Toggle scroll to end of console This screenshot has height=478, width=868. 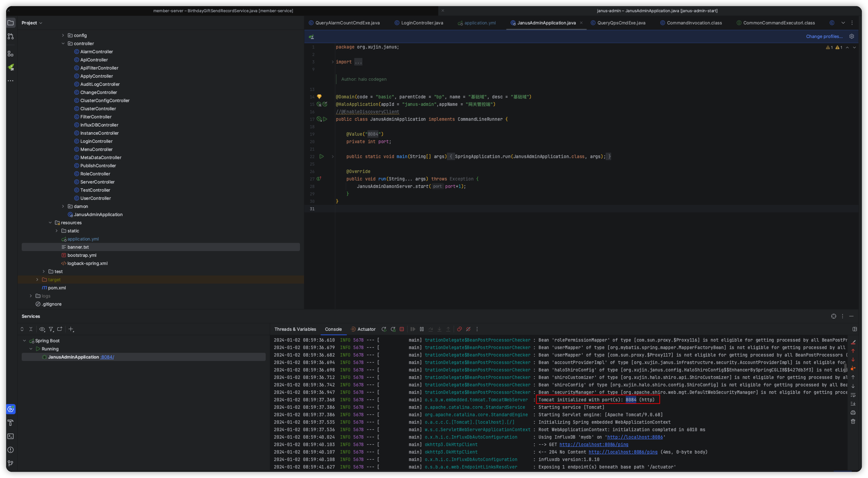tap(853, 404)
